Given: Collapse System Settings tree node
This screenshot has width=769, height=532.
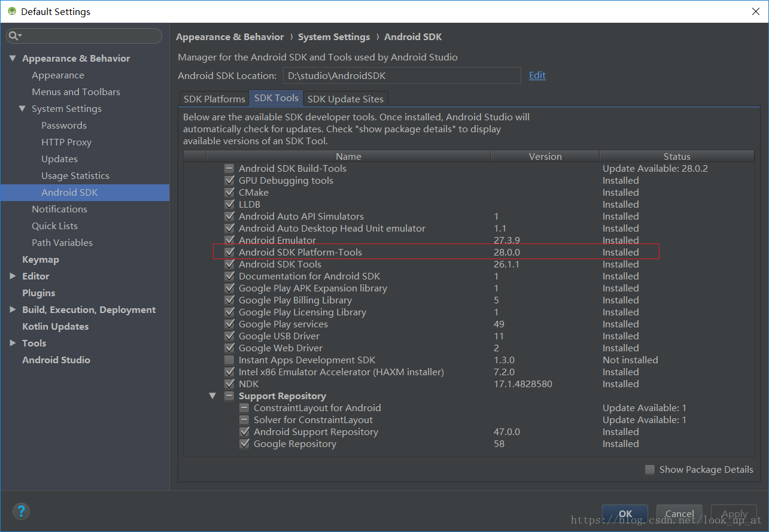Looking at the screenshot, I should pos(22,109).
